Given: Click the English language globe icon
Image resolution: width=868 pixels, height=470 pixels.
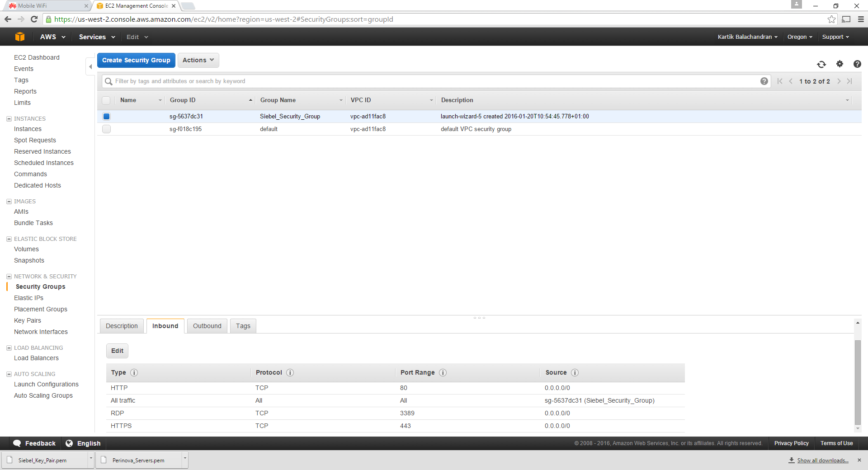Looking at the screenshot, I should tap(69, 443).
